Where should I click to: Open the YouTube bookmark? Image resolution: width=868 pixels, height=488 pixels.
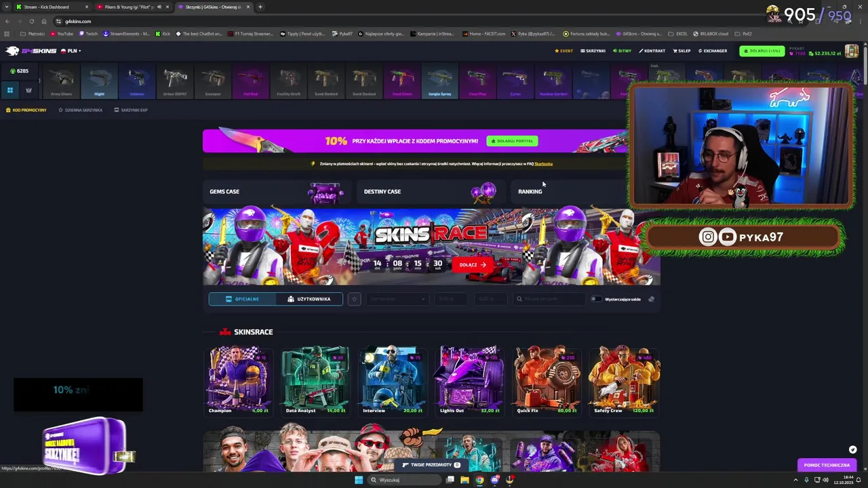point(62,34)
